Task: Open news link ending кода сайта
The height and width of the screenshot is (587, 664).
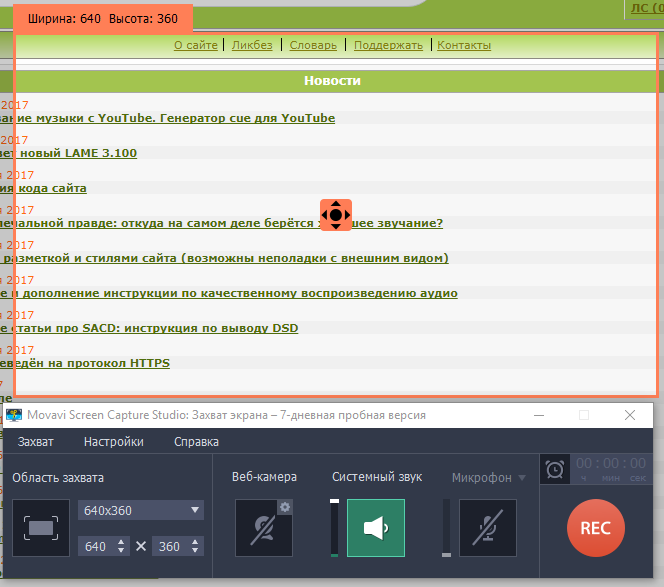Action: point(43,188)
